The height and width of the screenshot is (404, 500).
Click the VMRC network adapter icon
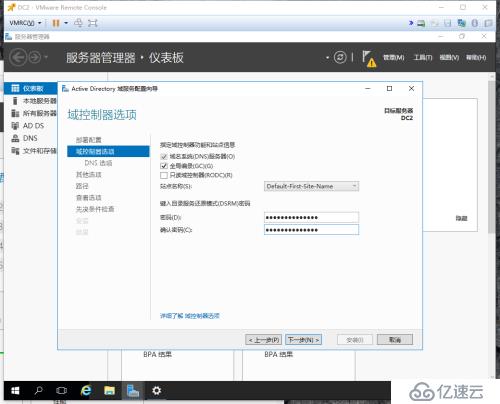click(462, 23)
